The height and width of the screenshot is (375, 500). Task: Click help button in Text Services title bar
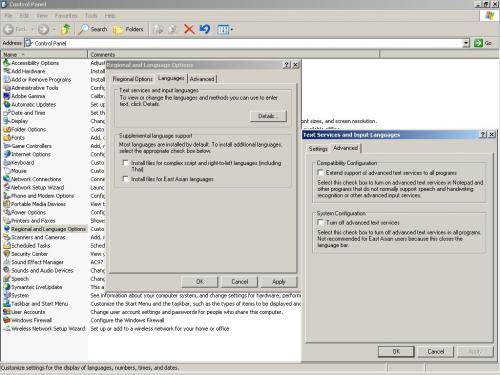click(x=483, y=135)
